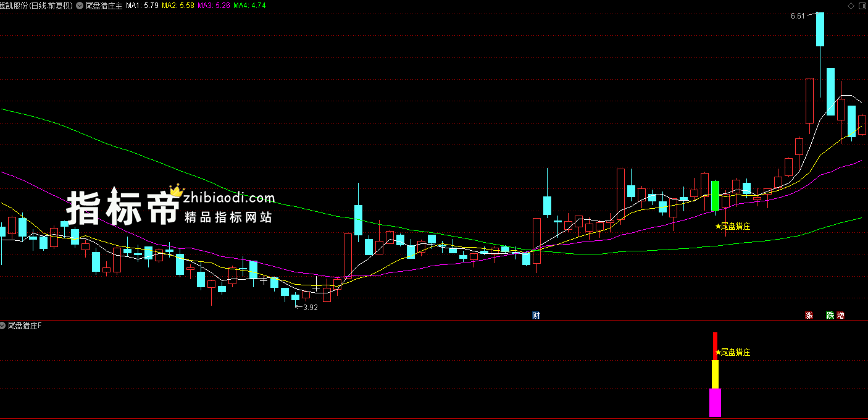Click the stock title with 日线 前复权

click(36, 5)
